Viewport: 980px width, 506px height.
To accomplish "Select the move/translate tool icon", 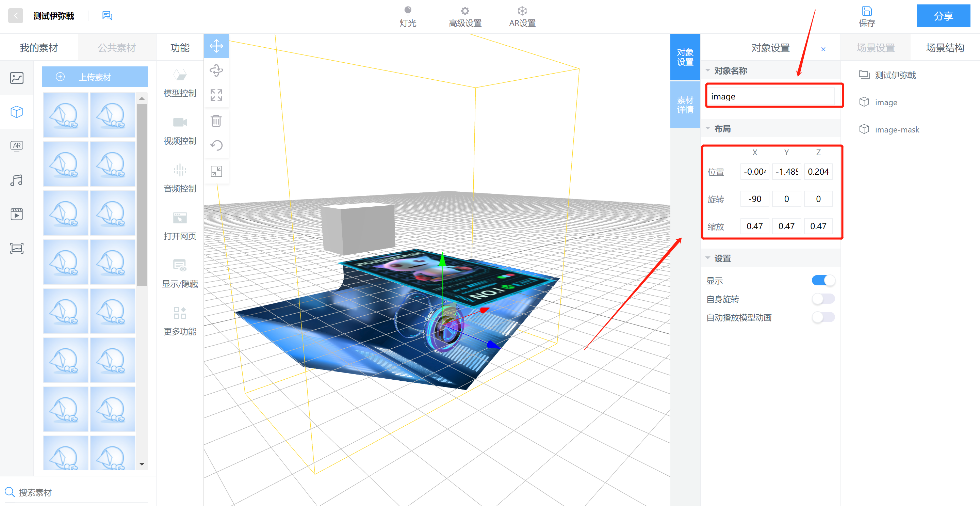I will [216, 46].
